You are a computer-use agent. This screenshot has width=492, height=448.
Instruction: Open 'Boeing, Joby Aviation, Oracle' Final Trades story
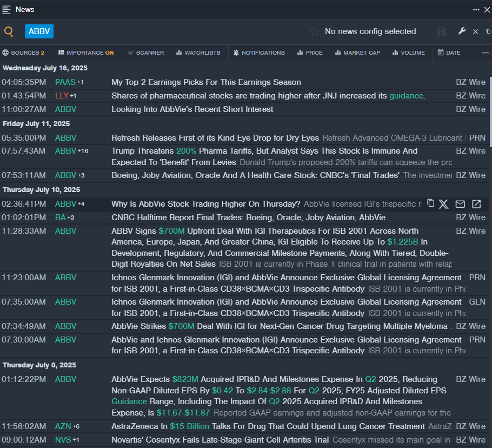255,175
